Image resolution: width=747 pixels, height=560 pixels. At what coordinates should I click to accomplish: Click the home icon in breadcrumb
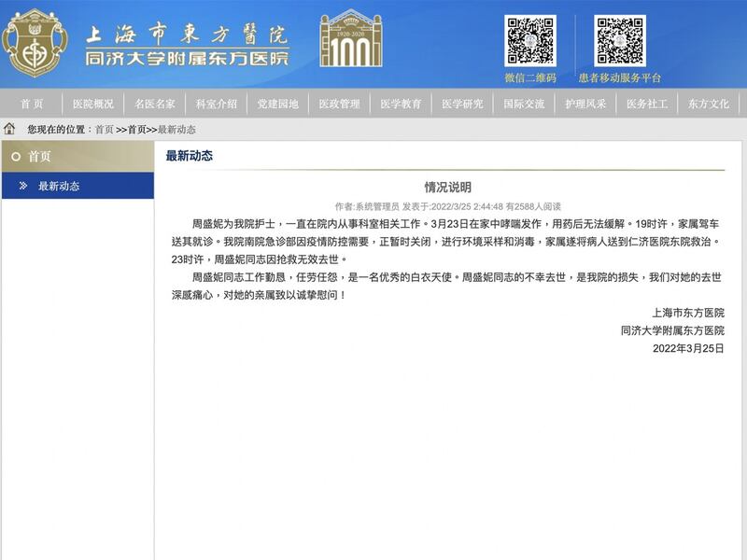(x=10, y=129)
